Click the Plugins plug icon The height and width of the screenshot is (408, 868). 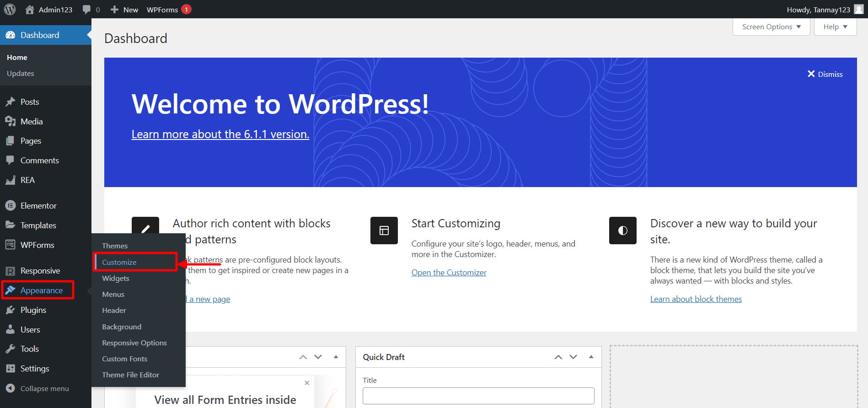11,310
